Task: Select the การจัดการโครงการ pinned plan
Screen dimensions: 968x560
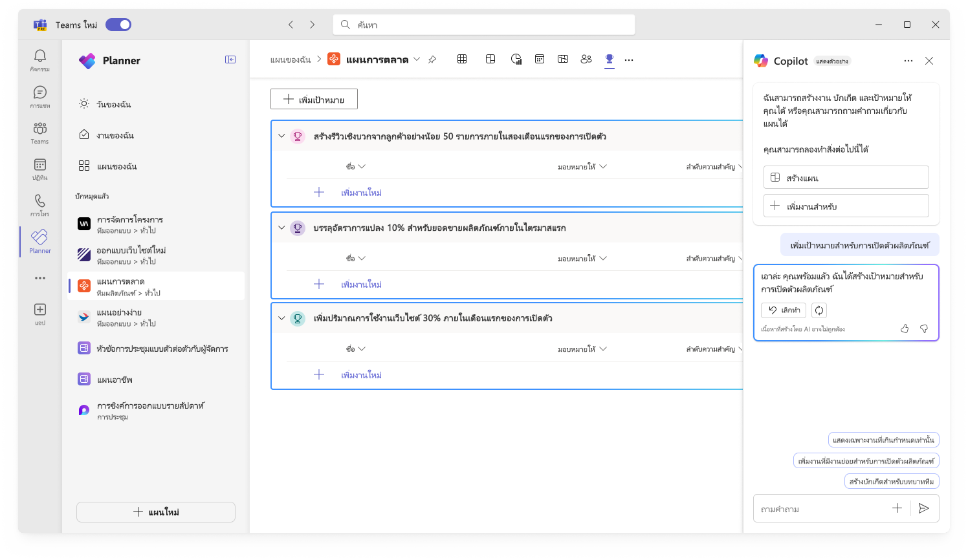Action: coord(156,224)
